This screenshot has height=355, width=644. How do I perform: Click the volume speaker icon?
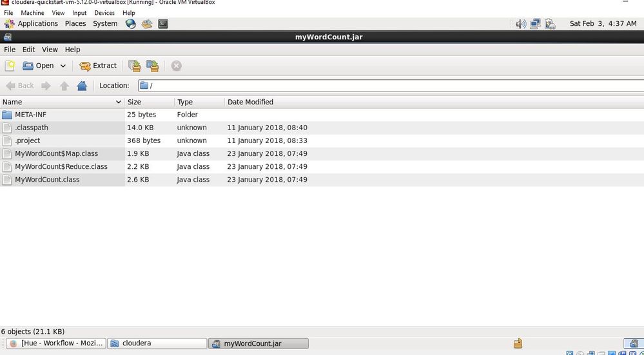pyautogui.click(x=521, y=24)
